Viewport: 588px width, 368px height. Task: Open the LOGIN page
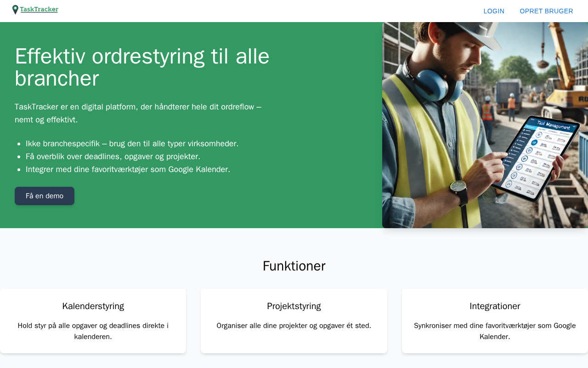point(494,11)
